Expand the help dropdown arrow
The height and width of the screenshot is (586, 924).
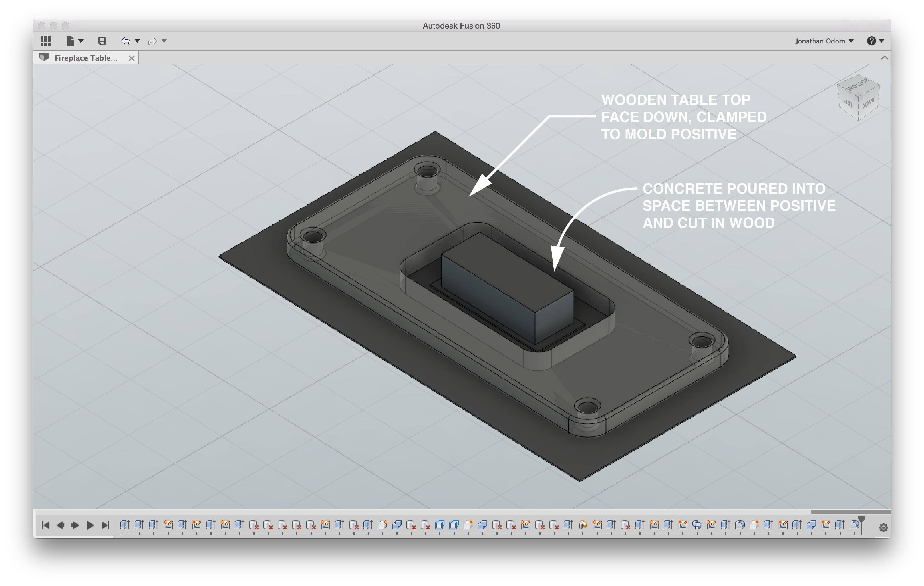pos(881,41)
